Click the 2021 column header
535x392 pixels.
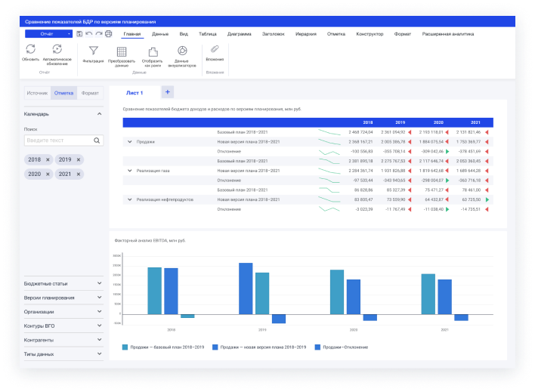475,122
